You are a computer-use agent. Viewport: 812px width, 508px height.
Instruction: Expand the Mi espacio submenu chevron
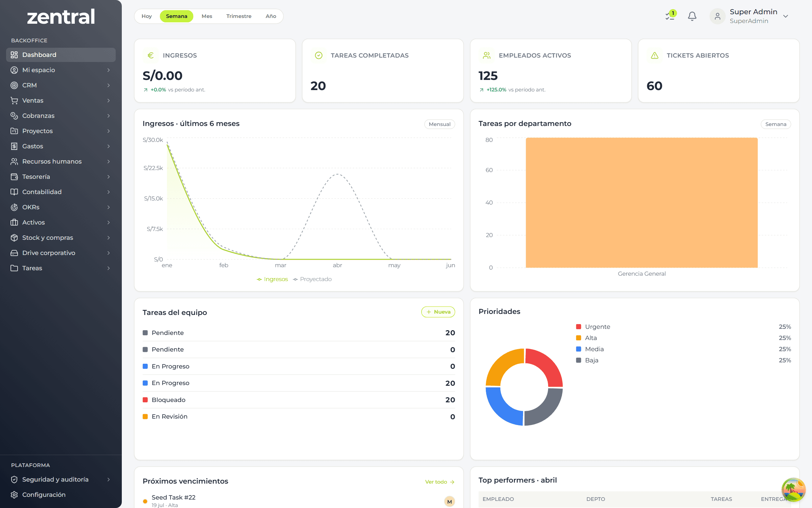click(109, 70)
